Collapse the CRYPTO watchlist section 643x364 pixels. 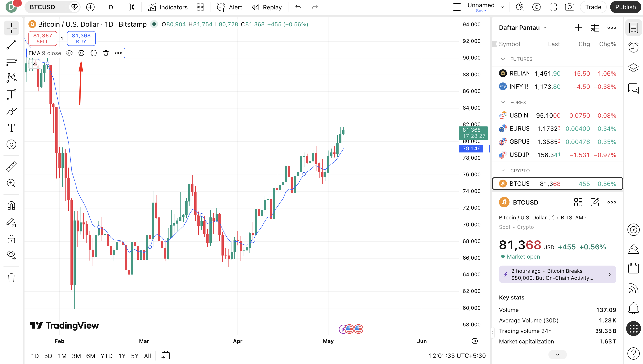coord(503,171)
